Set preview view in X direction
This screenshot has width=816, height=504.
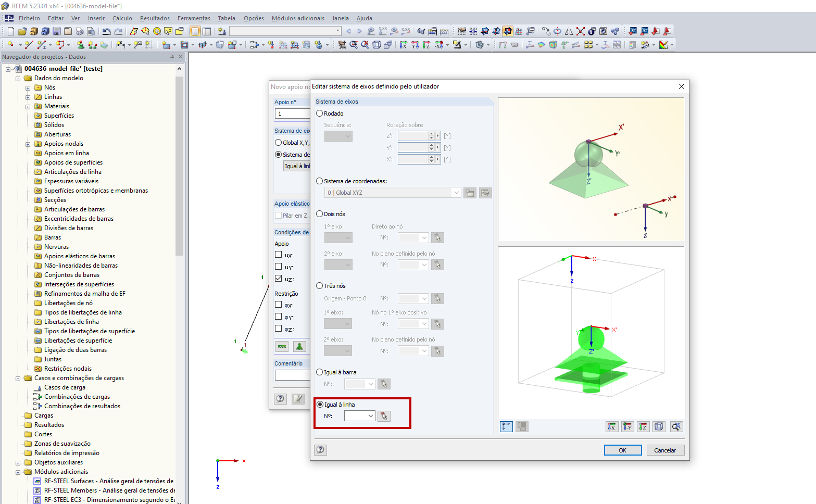pyautogui.click(x=612, y=426)
